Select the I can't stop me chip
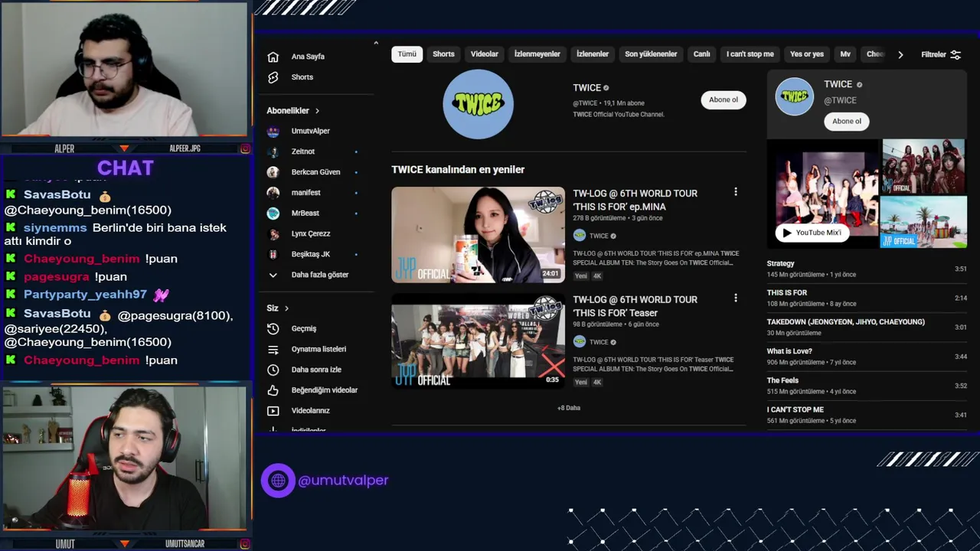The width and height of the screenshot is (980, 551). coord(750,54)
